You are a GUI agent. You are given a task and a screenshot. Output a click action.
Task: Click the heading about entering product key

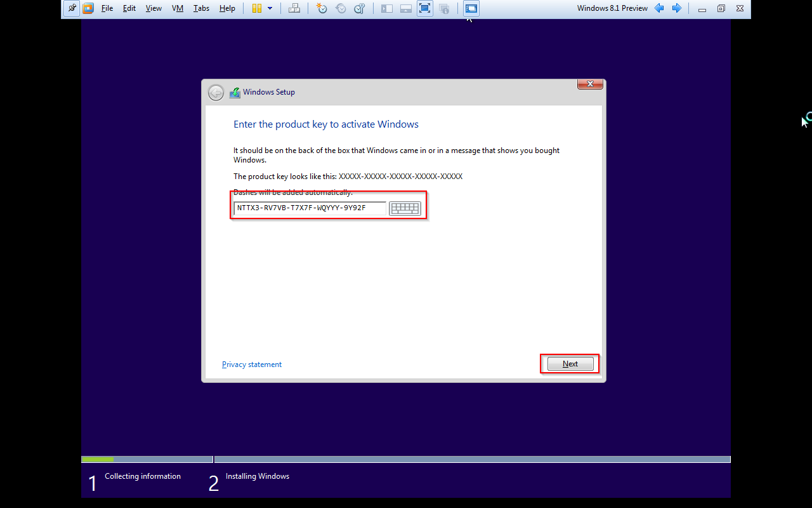click(326, 124)
